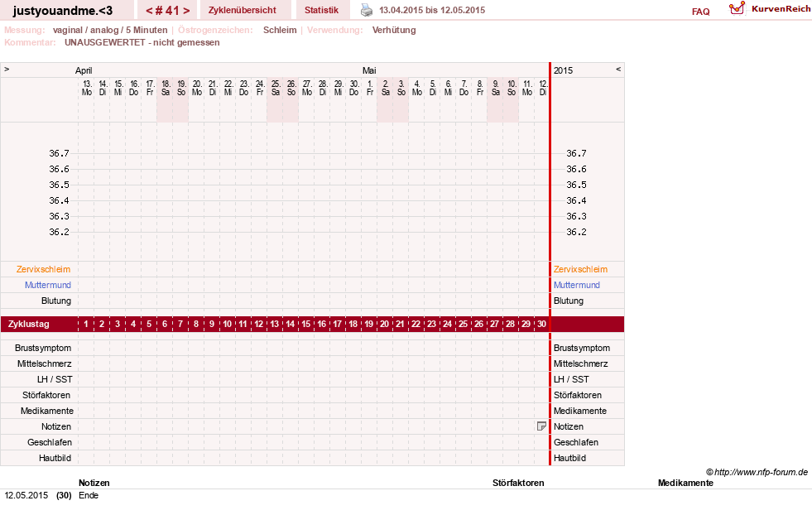812x515 pixels.
Task: Click the KurvenReich crown logo
Action: coord(737,8)
